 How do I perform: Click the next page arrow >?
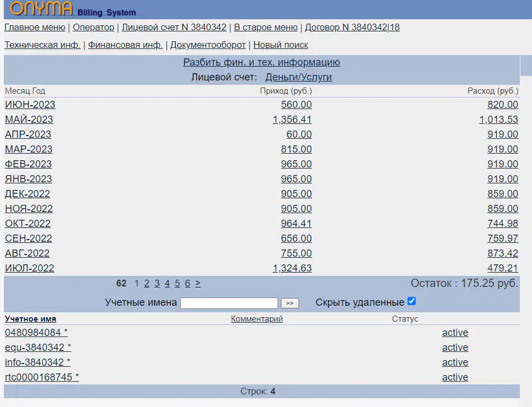coord(198,283)
